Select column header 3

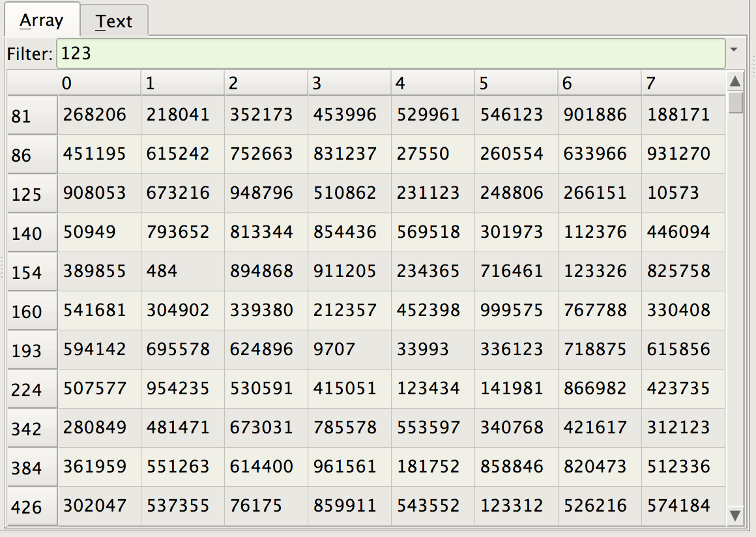(349, 83)
